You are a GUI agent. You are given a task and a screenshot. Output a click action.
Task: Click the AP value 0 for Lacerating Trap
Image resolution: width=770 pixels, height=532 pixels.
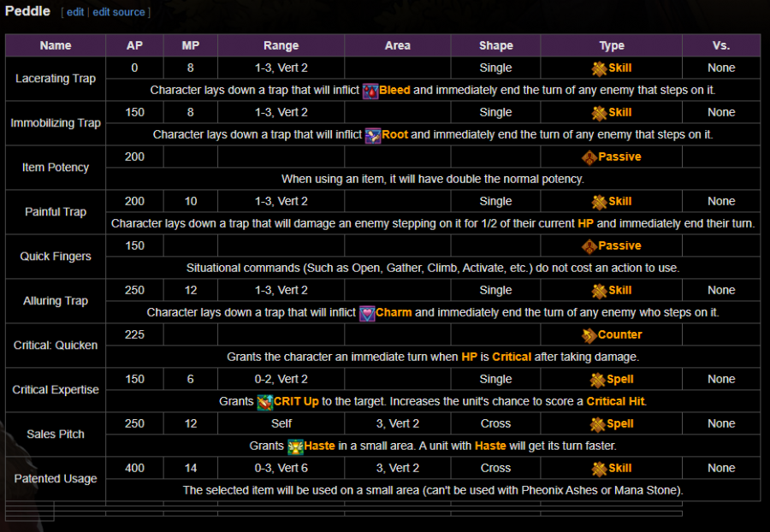click(134, 68)
